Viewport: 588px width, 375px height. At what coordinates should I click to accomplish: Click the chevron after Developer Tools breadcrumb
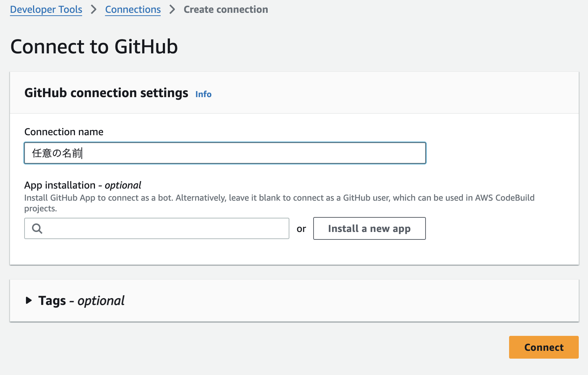[x=93, y=10]
